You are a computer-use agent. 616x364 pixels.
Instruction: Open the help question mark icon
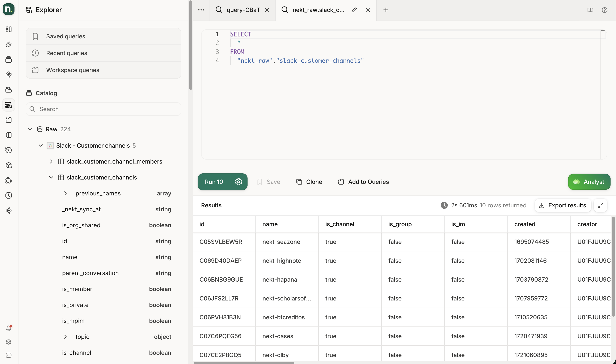point(604,10)
